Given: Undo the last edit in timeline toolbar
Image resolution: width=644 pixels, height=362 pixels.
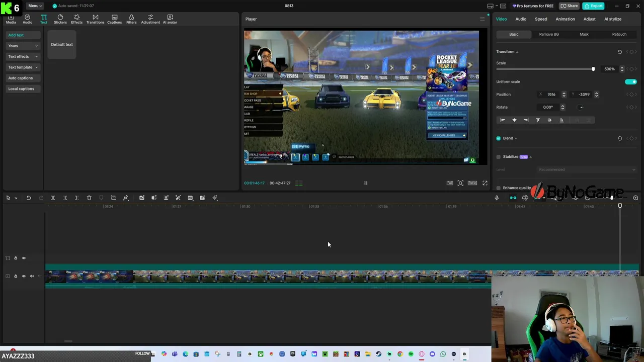Looking at the screenshot, I should (29, 198).
